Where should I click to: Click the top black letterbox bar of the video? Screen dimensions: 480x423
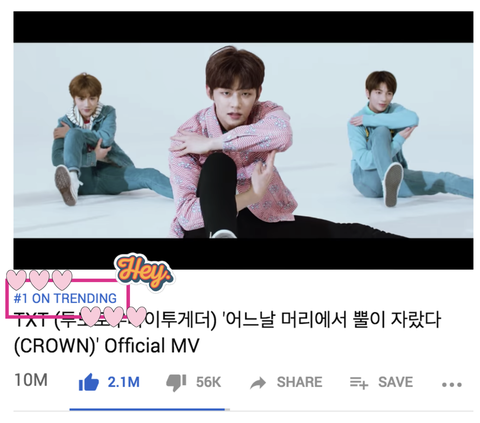click(243, 27)
